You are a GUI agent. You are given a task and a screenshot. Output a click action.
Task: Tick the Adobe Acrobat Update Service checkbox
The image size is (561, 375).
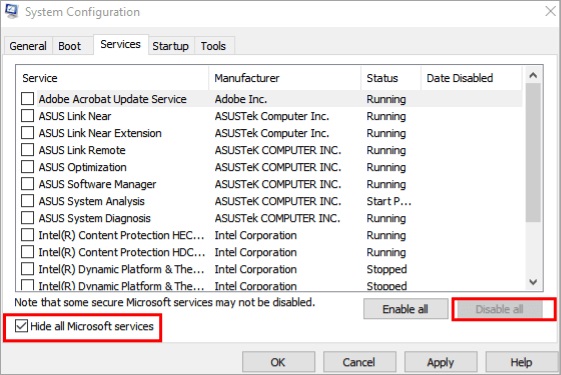coord(28,99)
